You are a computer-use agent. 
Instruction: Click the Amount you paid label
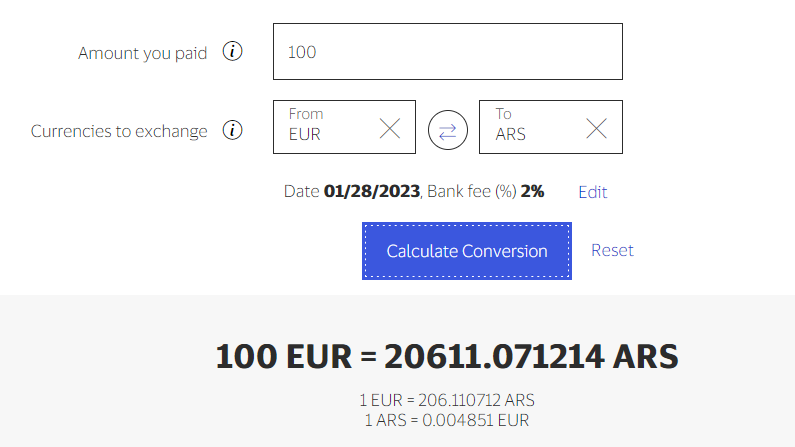tap(142, 53)
